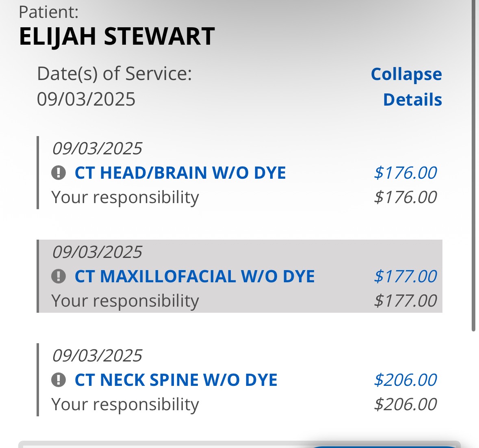Screen dimensions: 479x448
Task: Open the CT MAXILLOFACIAL W/O DYE link
Action: [x=195, y=277]
